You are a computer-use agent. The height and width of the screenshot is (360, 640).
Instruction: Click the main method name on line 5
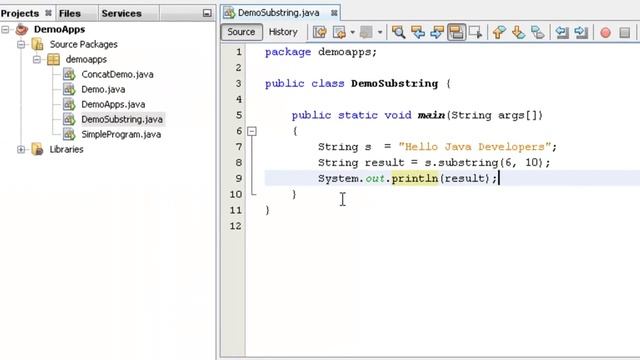[431, 115]
